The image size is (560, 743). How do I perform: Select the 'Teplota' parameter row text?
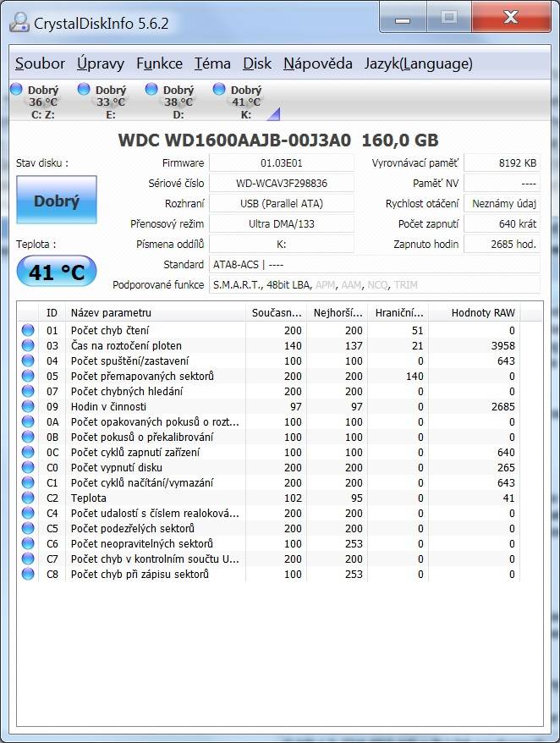click(89, 498)
